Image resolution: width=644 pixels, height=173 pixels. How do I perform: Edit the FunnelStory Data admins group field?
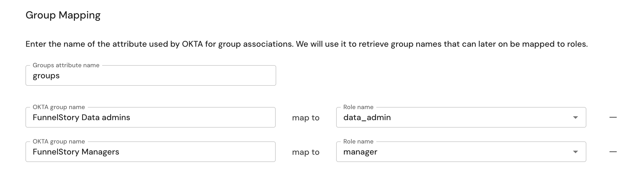151,117
